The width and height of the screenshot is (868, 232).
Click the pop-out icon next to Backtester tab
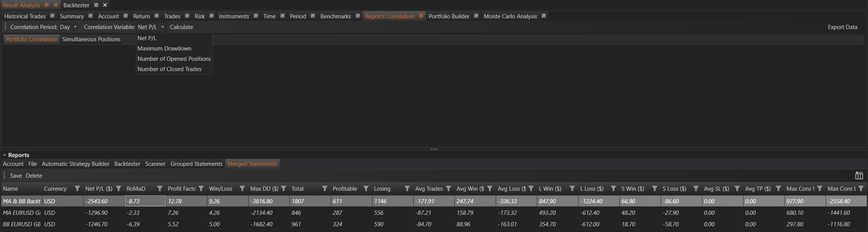(x=96, y=5)
